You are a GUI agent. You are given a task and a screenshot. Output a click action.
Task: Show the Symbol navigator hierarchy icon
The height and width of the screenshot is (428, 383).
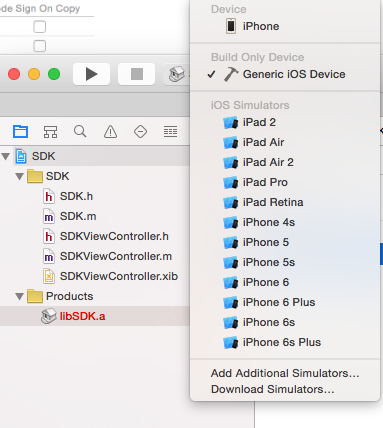pyautogui.click(x=50, y=132)
